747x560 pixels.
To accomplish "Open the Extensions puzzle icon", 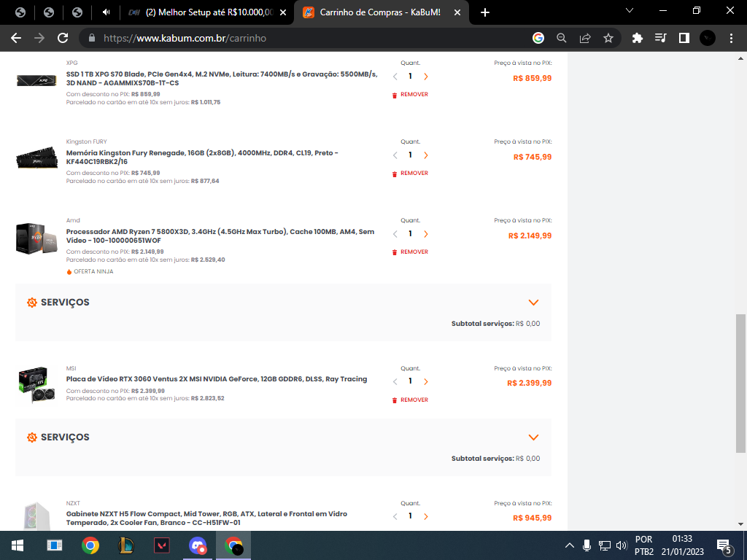I will tap(638, 38).
